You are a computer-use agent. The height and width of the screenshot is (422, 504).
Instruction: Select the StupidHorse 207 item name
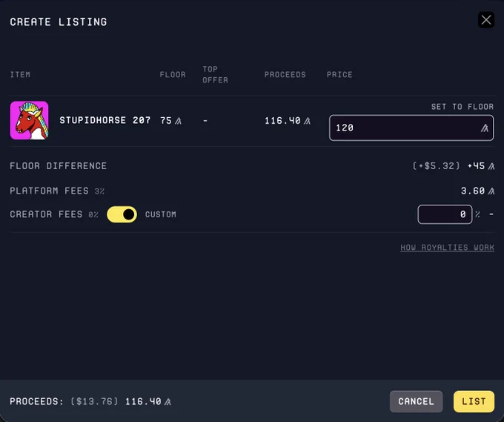tap(105, 120)
